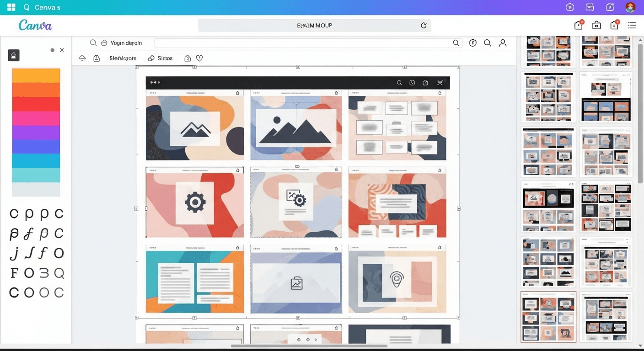This screenshot has height=351, width=644.
Task: Open the shopping bag icon in the header
Action: click(x=596, y=26)
